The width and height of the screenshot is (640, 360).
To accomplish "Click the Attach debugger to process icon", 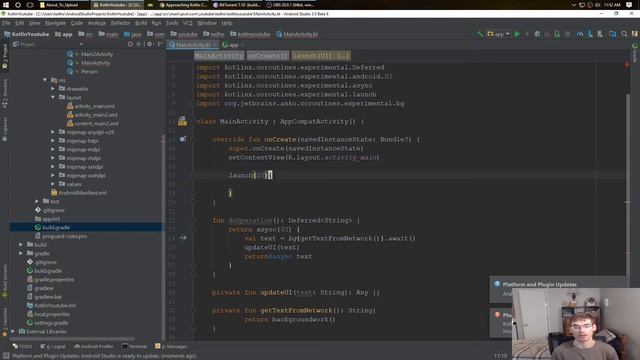I will (557, 34).
